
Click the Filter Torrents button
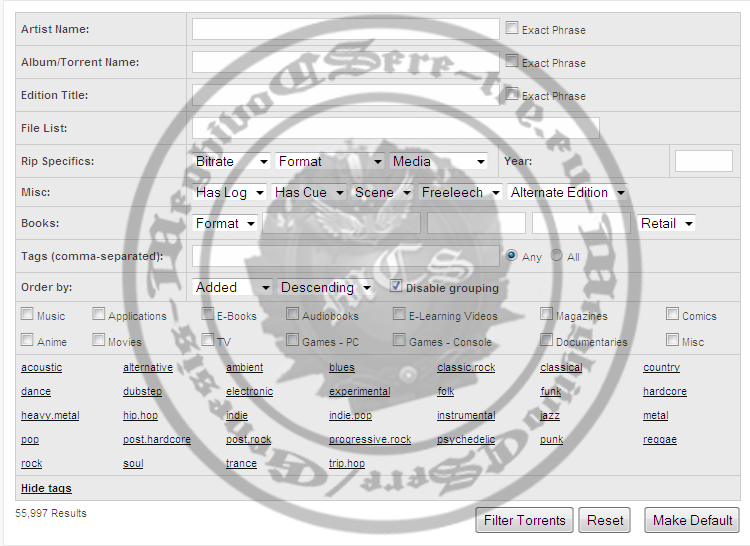(524, 520)
